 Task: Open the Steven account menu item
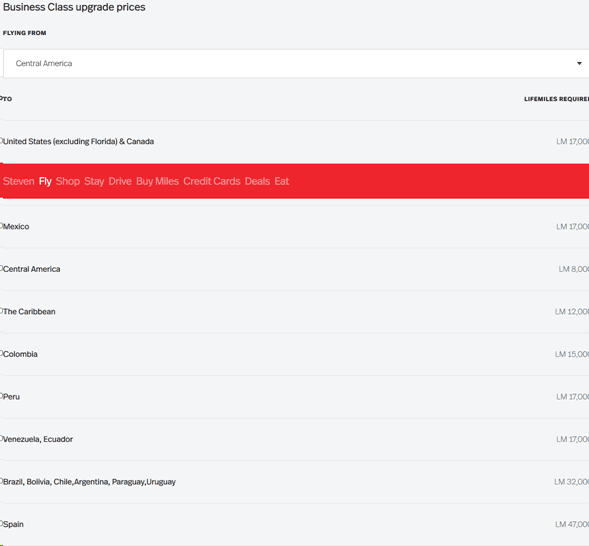[18, 181]
